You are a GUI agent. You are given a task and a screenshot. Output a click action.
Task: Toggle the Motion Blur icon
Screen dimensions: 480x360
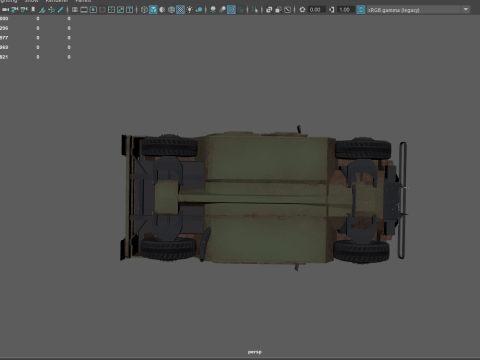coord(222,10)
